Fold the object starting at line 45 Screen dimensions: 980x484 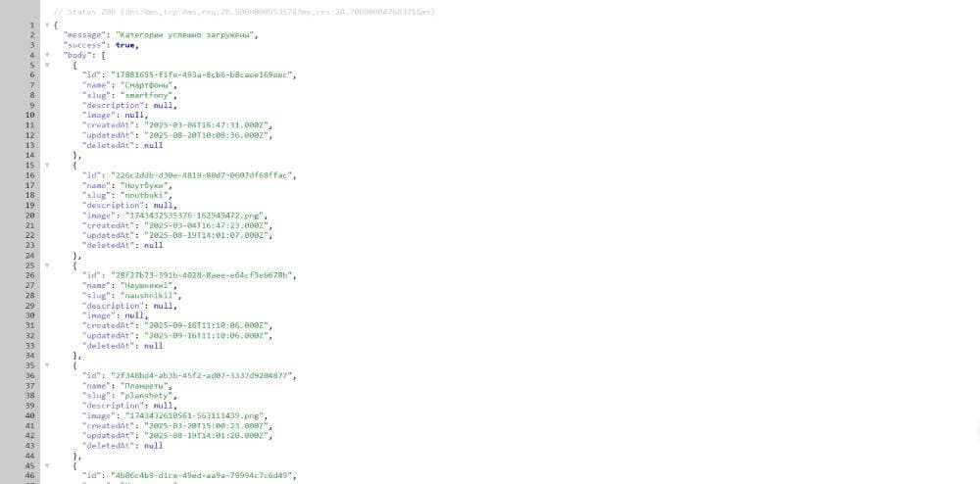pyautogui.click(x=46, y=465)
